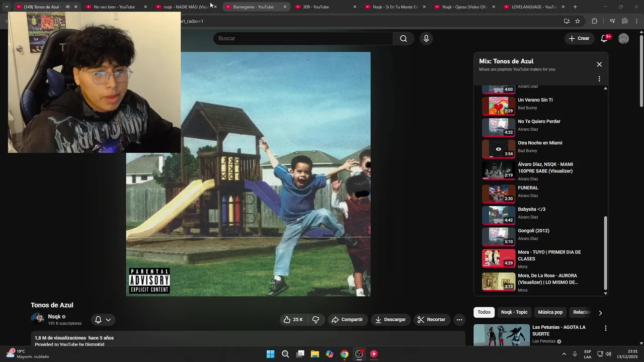Select the Nsqk - Topic filter chip

[514, 312]
